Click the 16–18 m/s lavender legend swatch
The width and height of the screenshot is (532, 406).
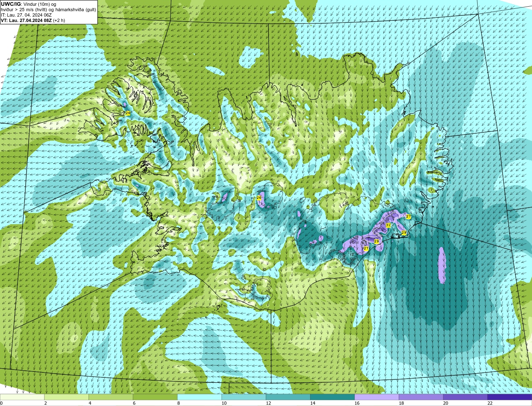pyautogui.click(x=377, y=397)
